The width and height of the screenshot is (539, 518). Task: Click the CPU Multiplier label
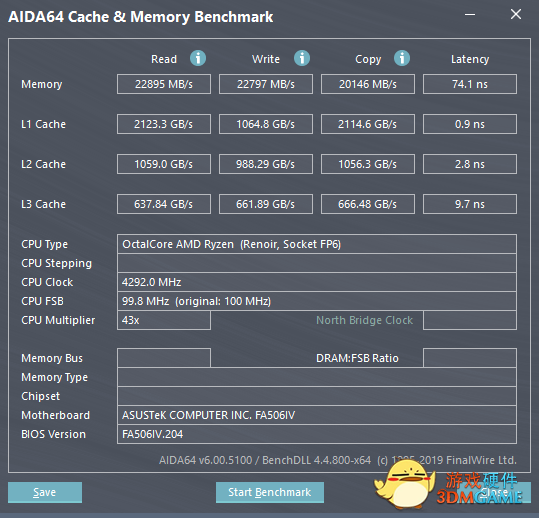pos(58,320)
